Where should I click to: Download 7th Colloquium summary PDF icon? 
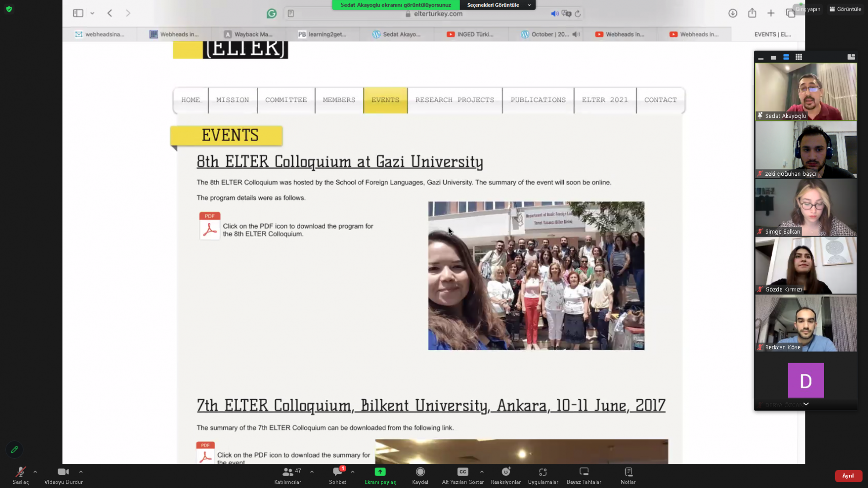pyautogui.click(x=205, y=452)
